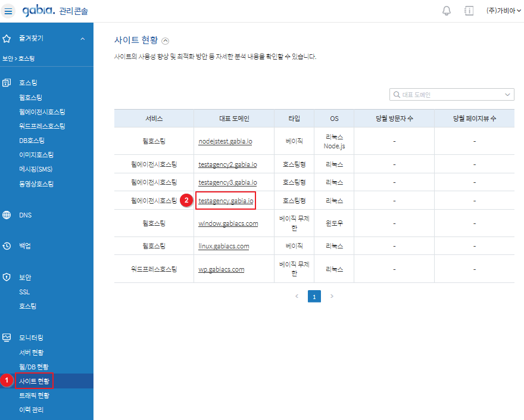Open notifications bell icon
Image resolution: width=524 pixels, height=420 pixels.
[447, 11]
